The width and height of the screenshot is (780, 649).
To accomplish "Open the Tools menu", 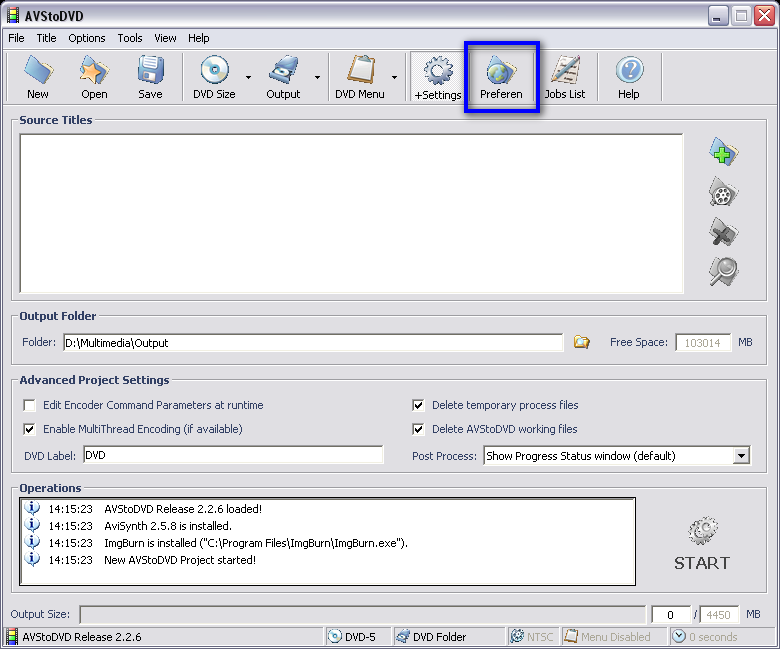I will [130, 38].
